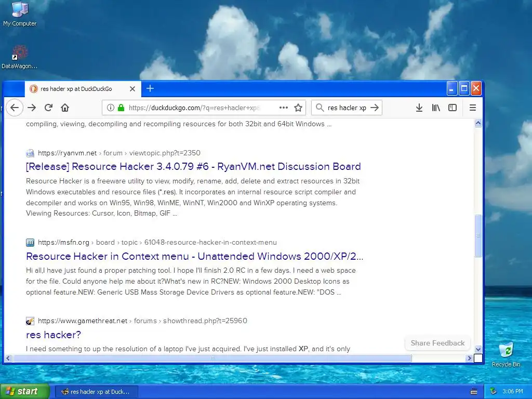
Task: Click the Share Feedback button
Action: click(437, 343)
